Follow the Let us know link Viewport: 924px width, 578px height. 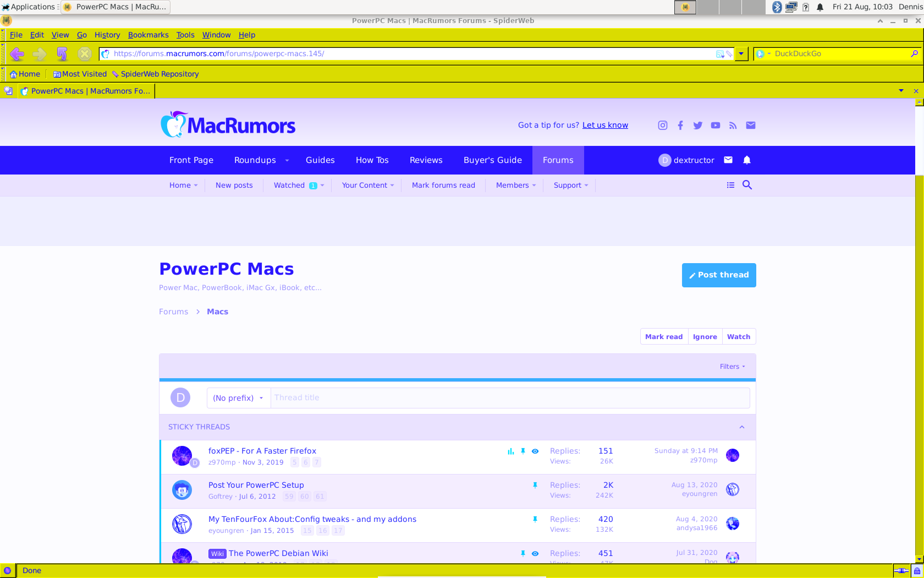(605, 126)
